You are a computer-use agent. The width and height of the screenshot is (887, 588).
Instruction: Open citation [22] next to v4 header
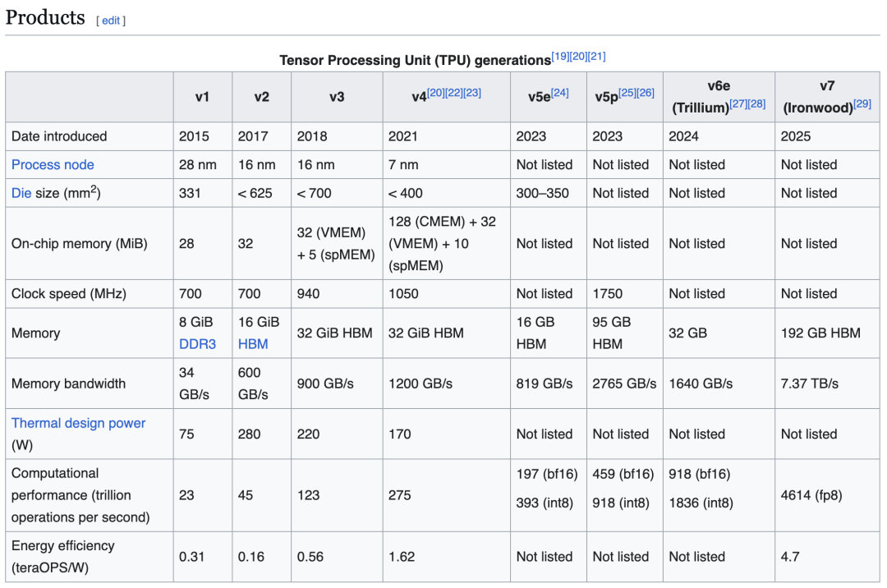click(454, 93)
